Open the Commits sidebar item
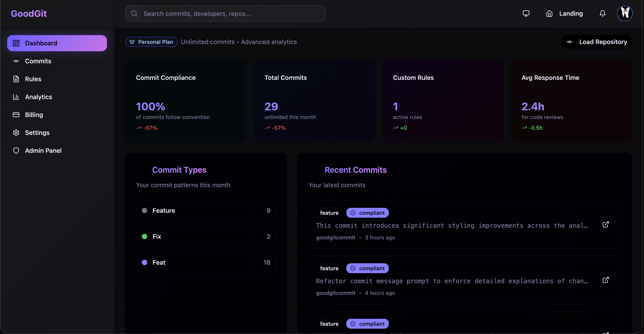Viewport: 644px width, 334px height. (x=38, y=61)
